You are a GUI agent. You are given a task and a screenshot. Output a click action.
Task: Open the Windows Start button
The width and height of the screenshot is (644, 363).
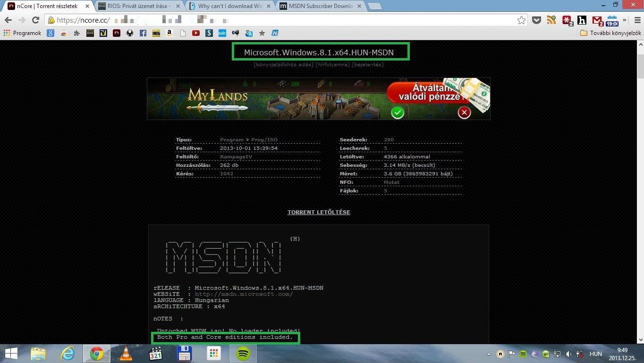click(x=11, y=354)
